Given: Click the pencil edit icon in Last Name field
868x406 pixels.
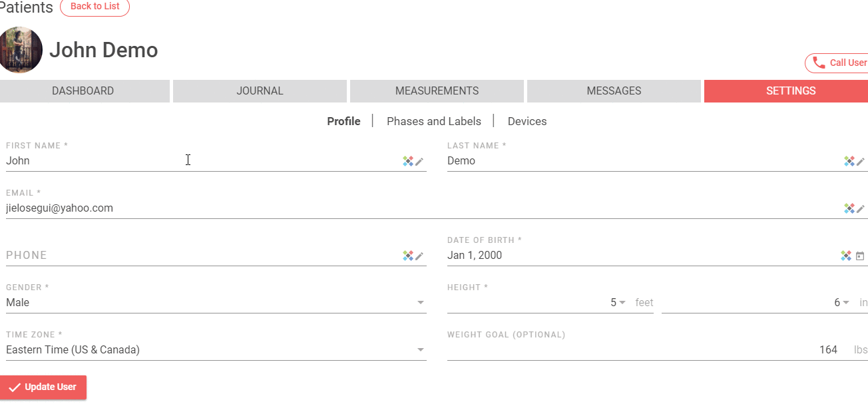Looking at the screenshot, I should click(x=861, y=161).
